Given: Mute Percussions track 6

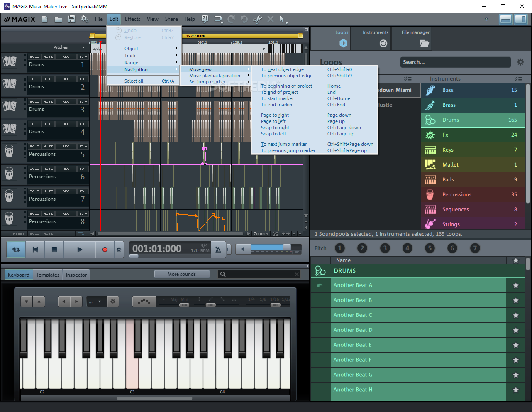Looking at the screenshot, I should coord(48,169).
